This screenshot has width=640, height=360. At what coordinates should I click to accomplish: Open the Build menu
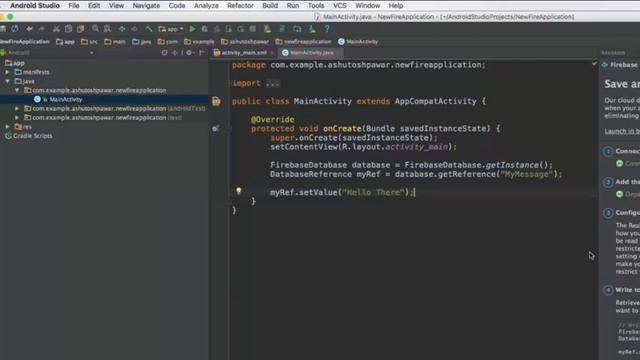coord(270,5)
